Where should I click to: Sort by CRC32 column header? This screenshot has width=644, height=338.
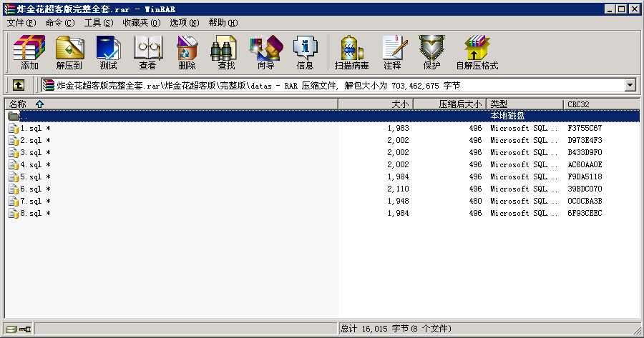601,104
